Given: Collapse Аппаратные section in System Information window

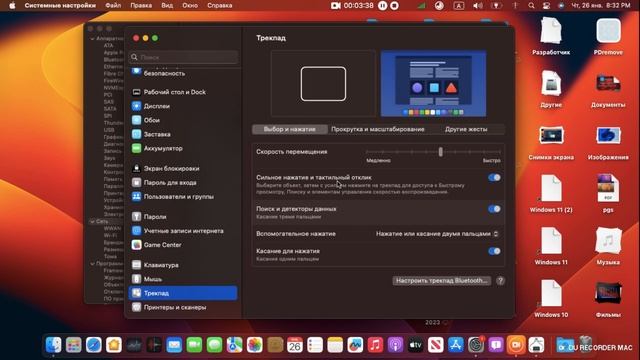Looking at the screenshot, I should pyautogui.click(x=92, y=38).
